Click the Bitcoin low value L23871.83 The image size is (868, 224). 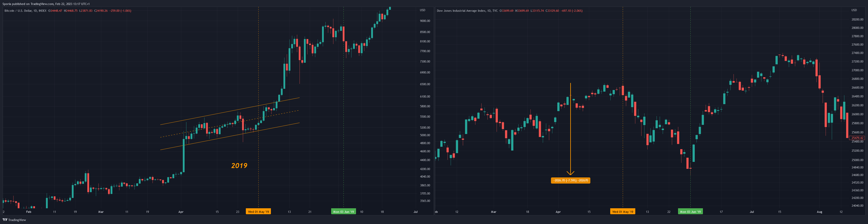tap(86, 11)
